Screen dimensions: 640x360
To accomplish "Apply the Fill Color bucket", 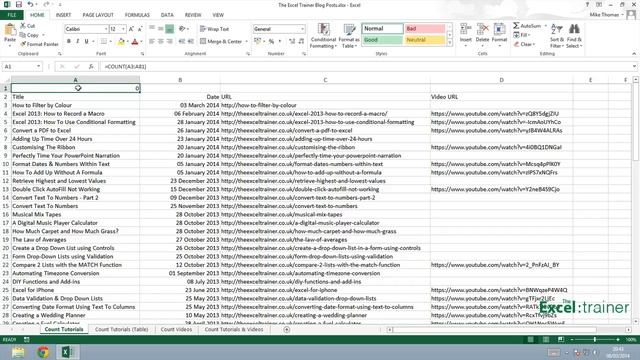I will 121,41.
